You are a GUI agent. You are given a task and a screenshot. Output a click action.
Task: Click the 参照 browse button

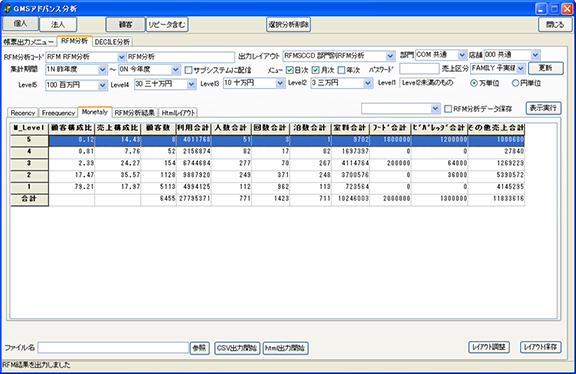tap(199, 348)
